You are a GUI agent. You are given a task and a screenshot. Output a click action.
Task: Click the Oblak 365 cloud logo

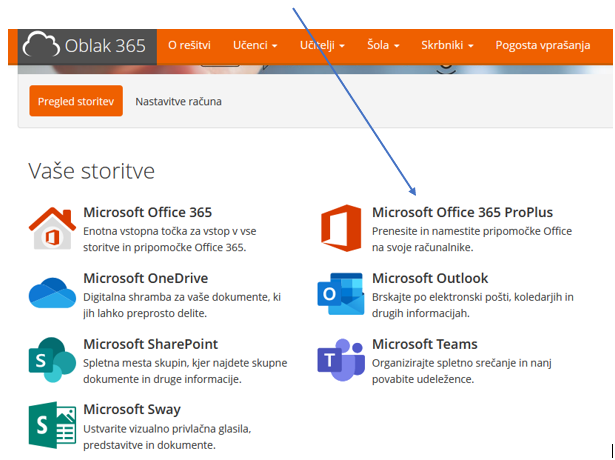(41, 45)
